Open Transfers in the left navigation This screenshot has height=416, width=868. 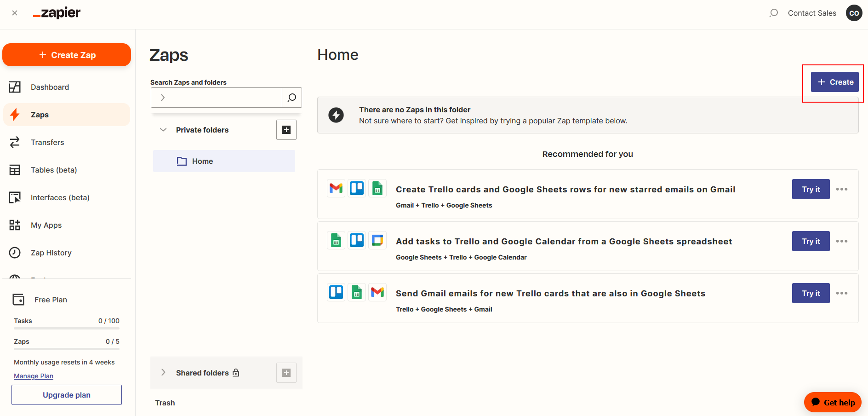point(47,142)
